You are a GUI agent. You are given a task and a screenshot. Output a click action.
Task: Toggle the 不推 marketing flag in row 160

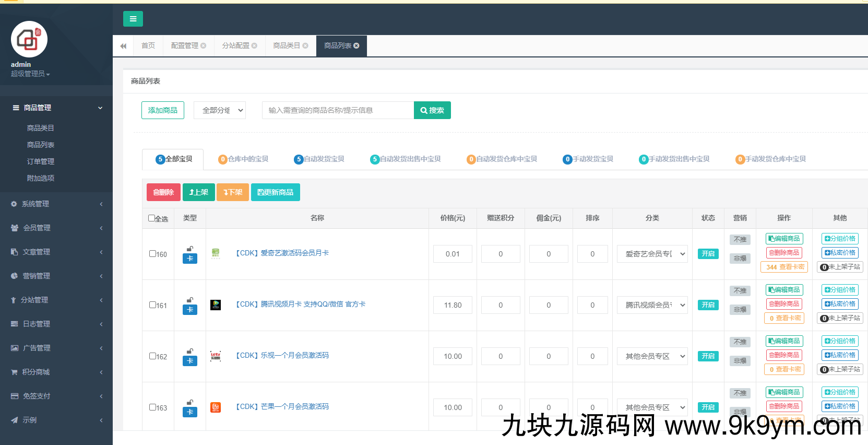pos(740,240)
